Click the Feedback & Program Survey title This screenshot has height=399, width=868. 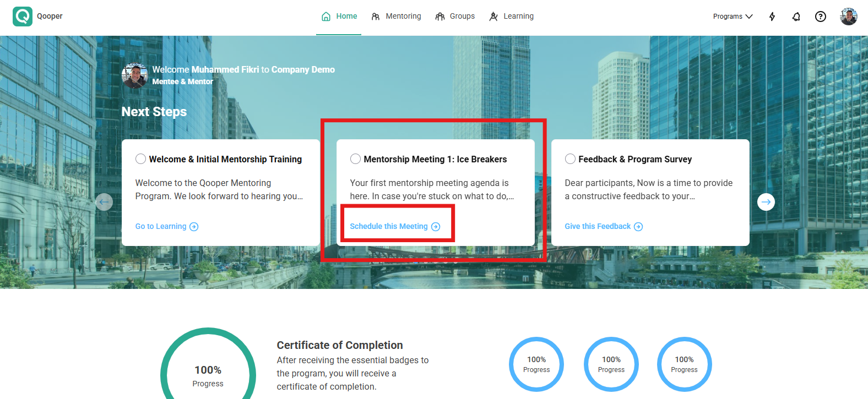(635, 159)
